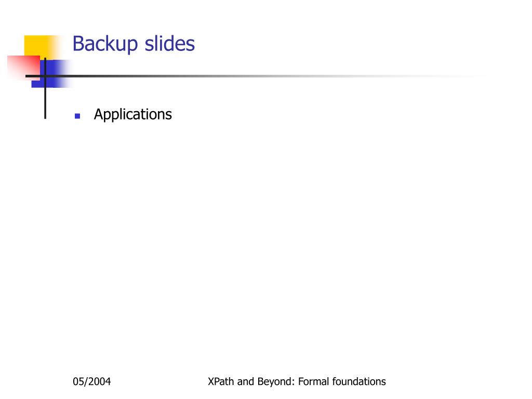Image resolution: width=532 pixels, height=399 pixels.
Task: Click the "05" month in the date
Action: [x=78, y=381]
